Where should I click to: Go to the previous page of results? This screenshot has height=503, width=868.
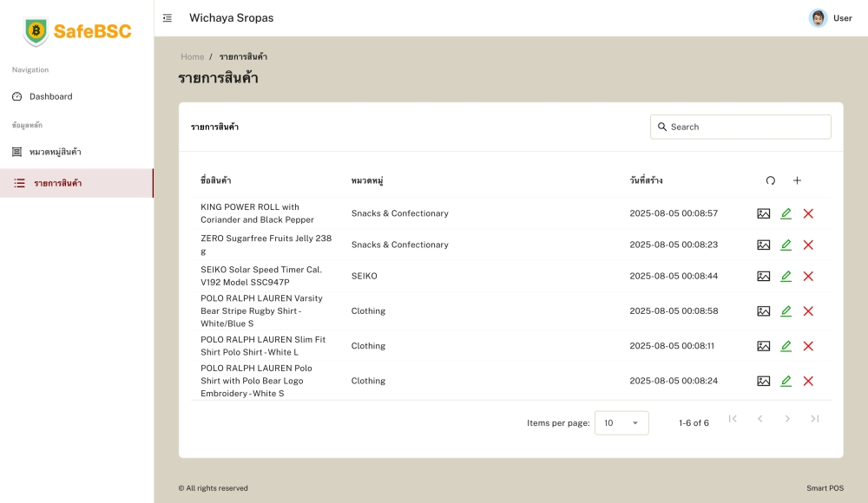tap(760, 419)
